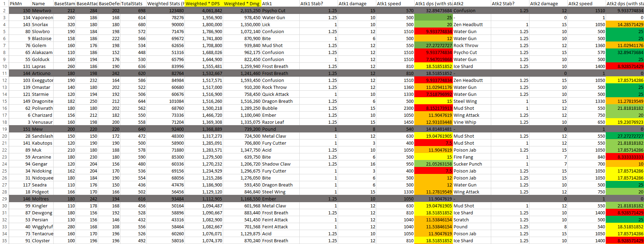Click Mewtwo's "4,061,842" Weighted DPS value
644x244 pixels.
(204, 10)
